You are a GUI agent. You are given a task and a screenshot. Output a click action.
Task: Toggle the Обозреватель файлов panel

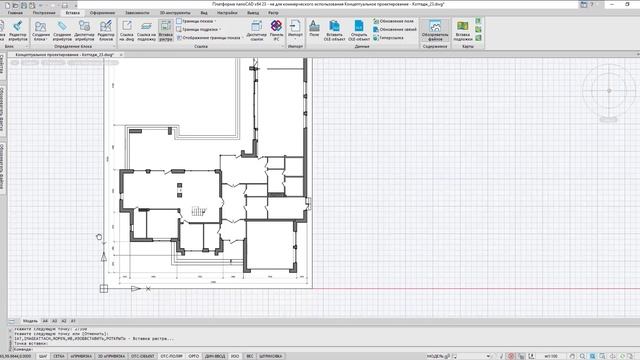tap(435, 31)
